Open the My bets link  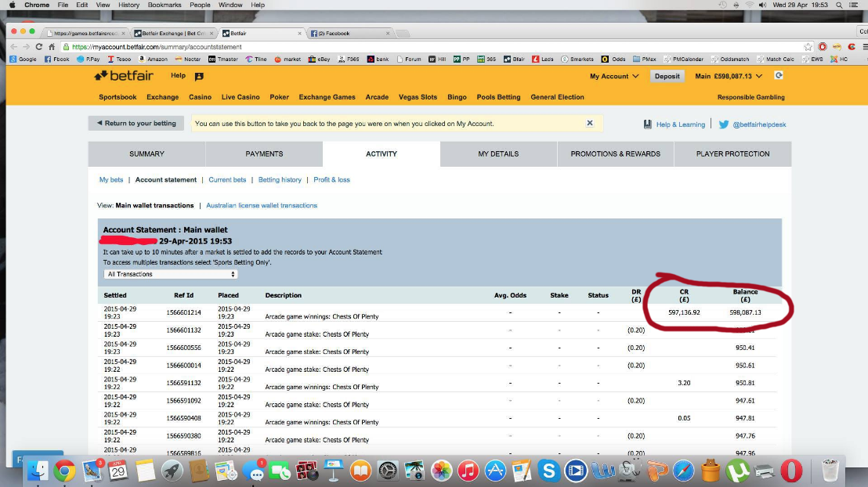coord(111,180)
